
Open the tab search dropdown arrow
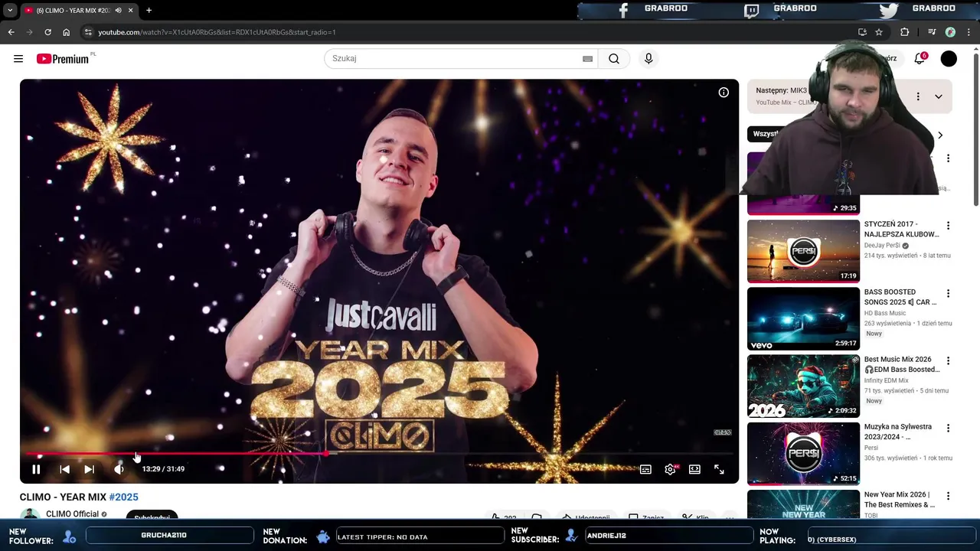(x=10, y=11)
